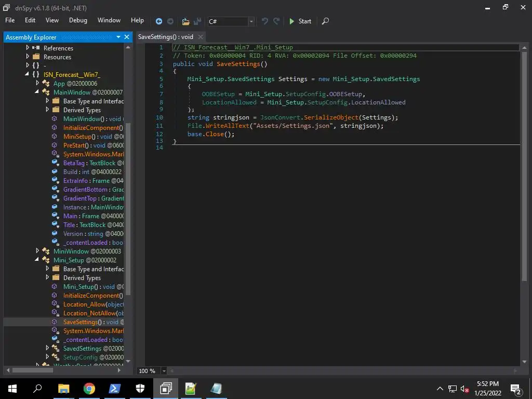Click the Open file folder icon
The image size is (532, 399).
point(185,21)
